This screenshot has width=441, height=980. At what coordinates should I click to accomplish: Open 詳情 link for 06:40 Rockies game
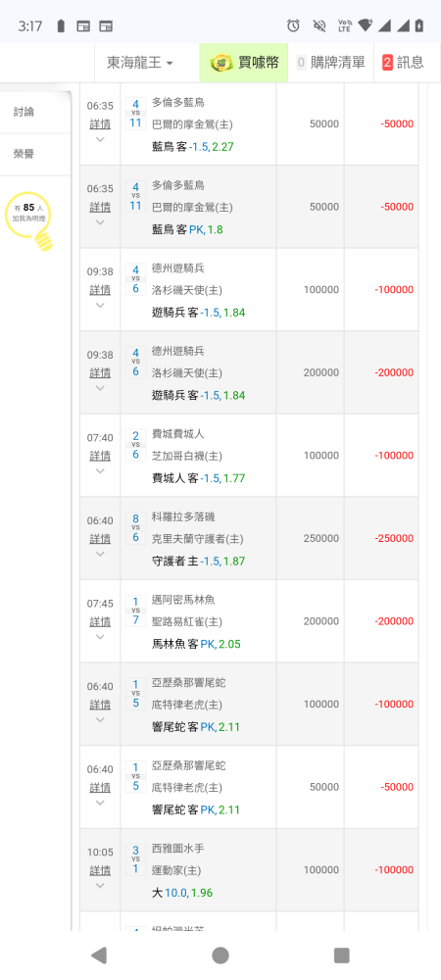(100, 539)
